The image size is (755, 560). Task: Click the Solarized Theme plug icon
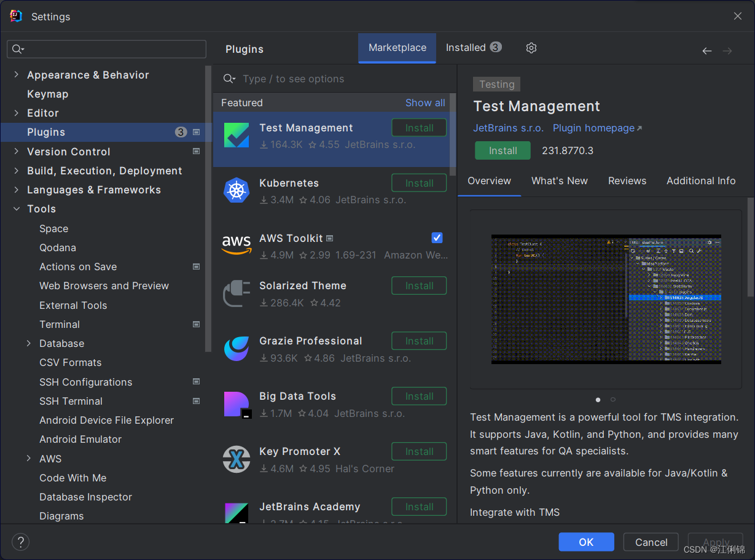tap(237, 294)
